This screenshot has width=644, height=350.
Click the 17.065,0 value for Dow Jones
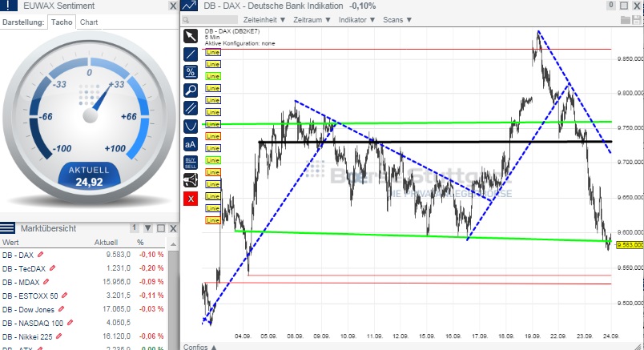[x=116, y=309]
